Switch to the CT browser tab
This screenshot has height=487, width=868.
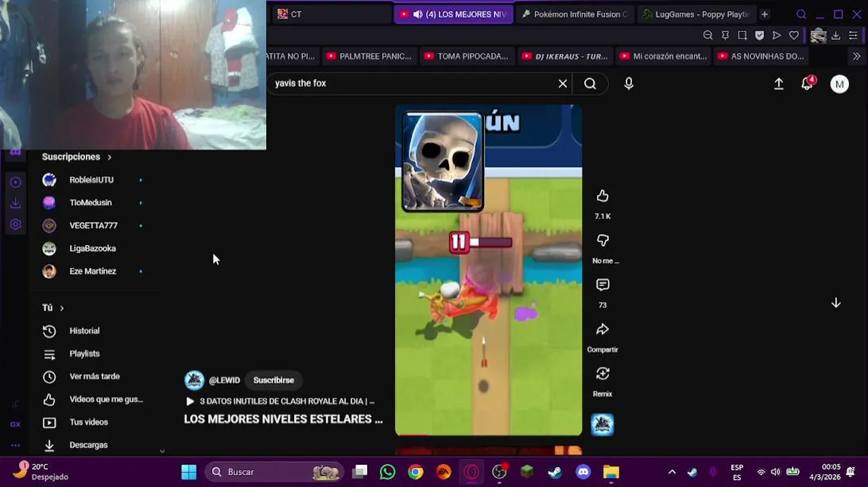pos(331,14)
